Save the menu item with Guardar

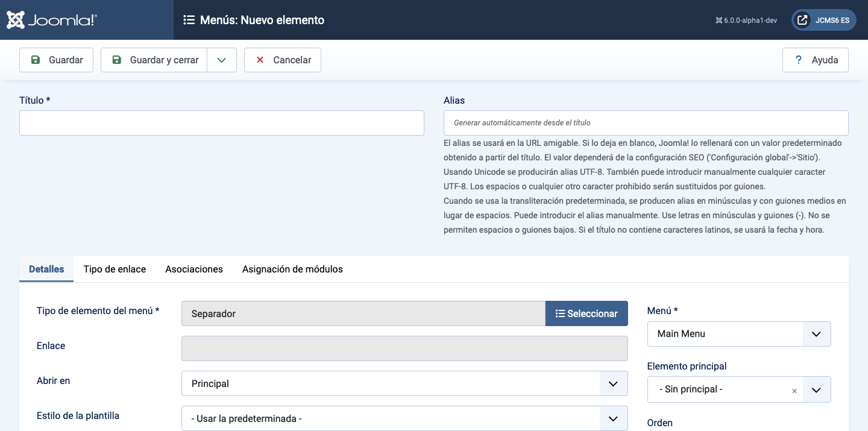click(57, 60)
